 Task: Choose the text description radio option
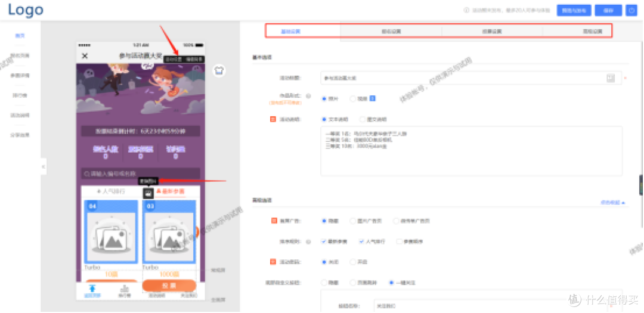324,119
